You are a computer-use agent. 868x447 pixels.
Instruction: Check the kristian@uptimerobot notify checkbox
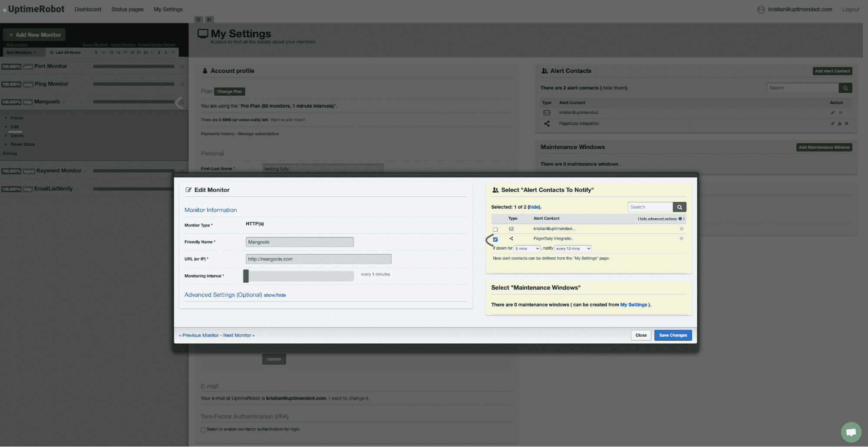coord(495,229)
